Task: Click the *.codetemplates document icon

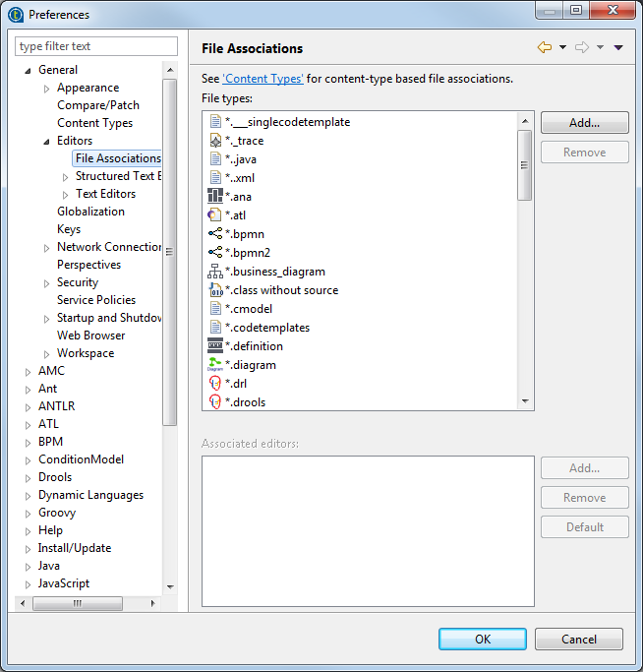Action: point(215,327)
